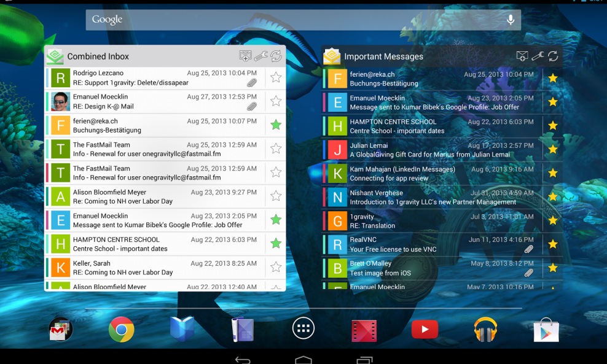
Task: Tap the Important Messages widget title
Action: (383, 56)
